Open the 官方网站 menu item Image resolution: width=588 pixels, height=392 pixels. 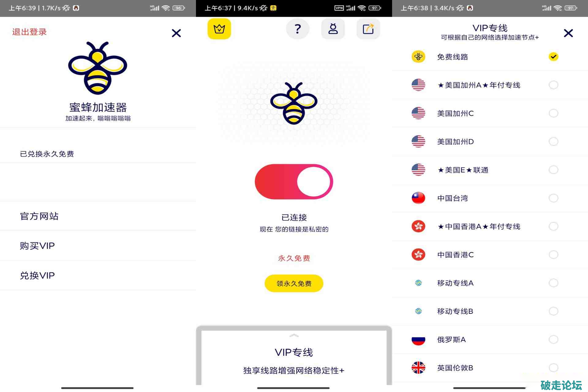(98, 216)
